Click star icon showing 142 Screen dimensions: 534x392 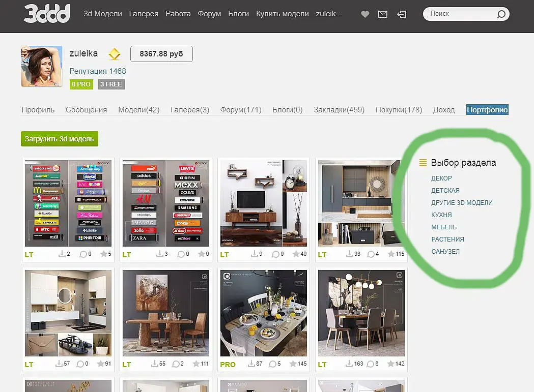click(x=390, y=364)
